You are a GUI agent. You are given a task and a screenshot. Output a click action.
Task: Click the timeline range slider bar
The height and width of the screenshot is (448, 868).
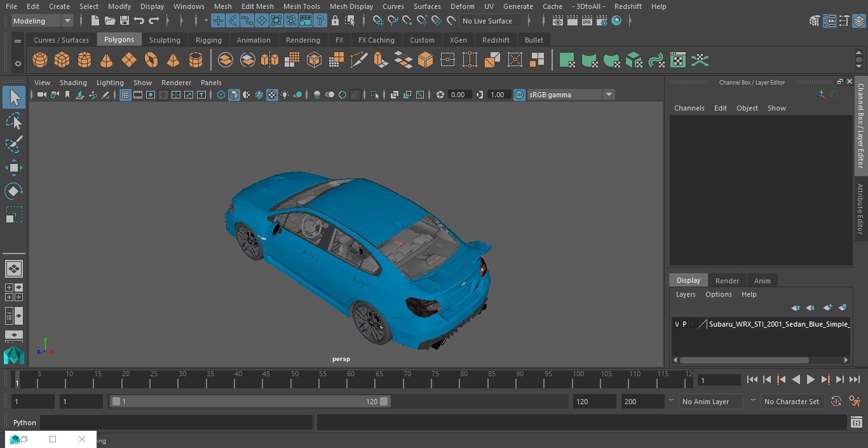[250, 402]
